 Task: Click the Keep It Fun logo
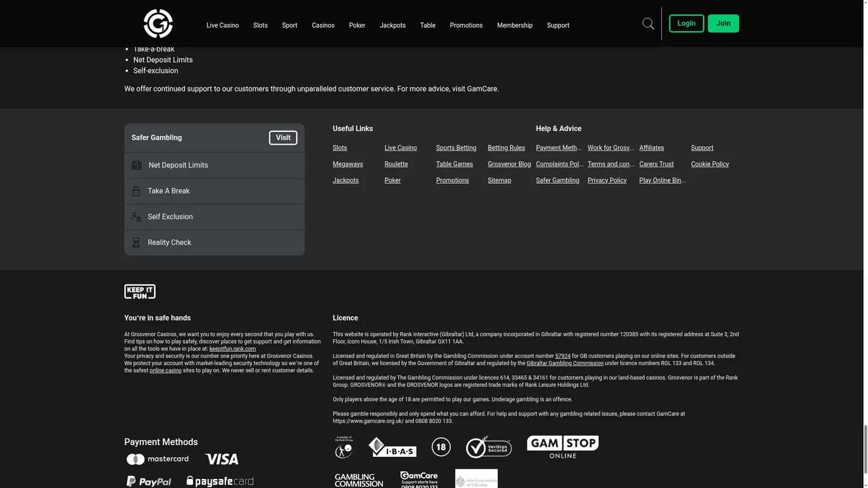140,292
